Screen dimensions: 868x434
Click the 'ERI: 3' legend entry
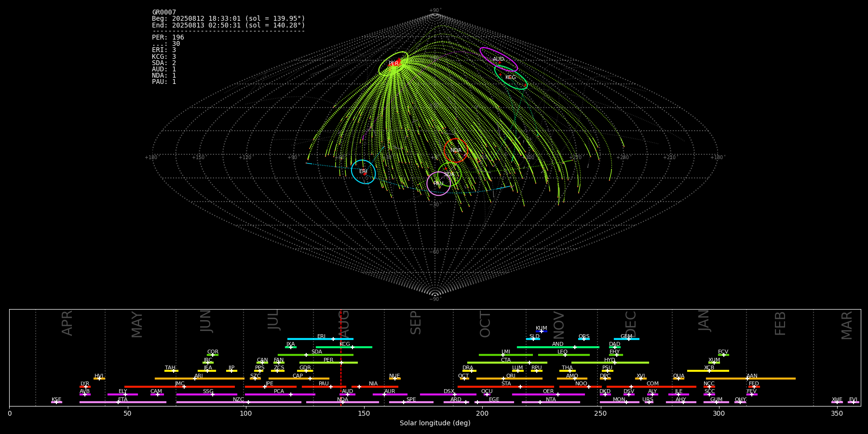164,50
